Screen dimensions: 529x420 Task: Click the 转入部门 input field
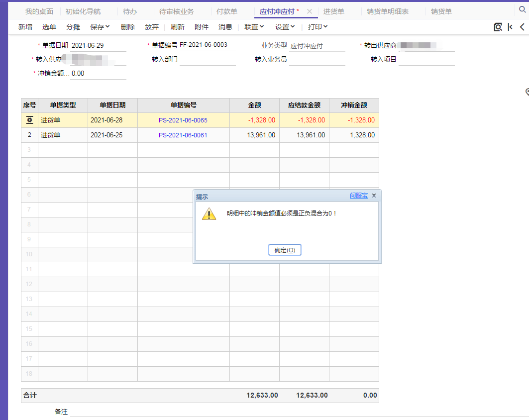coord(208,59)
